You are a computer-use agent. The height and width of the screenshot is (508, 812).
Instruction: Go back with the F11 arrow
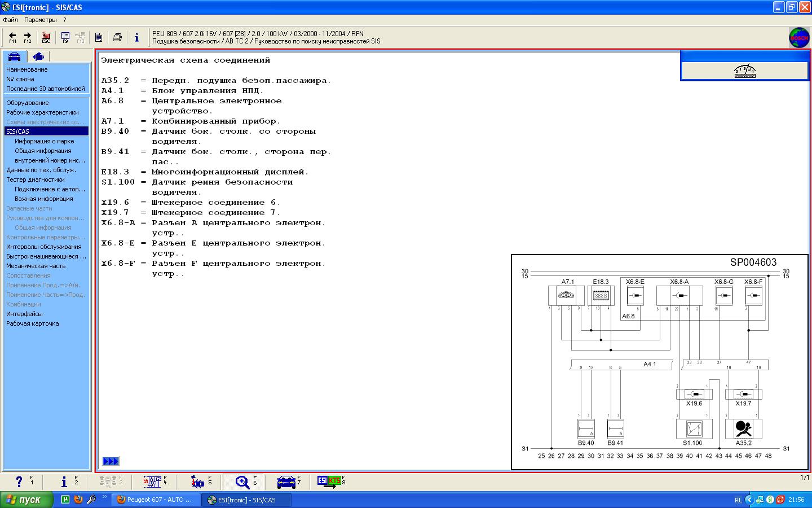point(12,37)
